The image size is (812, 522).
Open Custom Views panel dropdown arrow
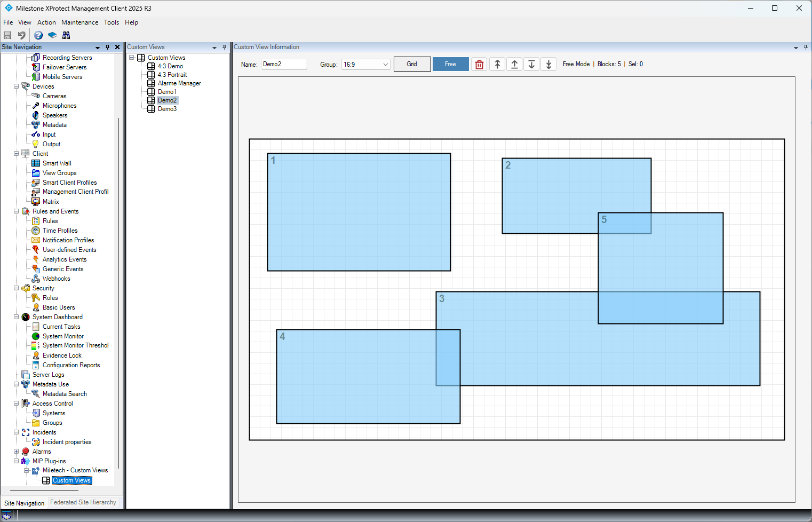point(214,48)
